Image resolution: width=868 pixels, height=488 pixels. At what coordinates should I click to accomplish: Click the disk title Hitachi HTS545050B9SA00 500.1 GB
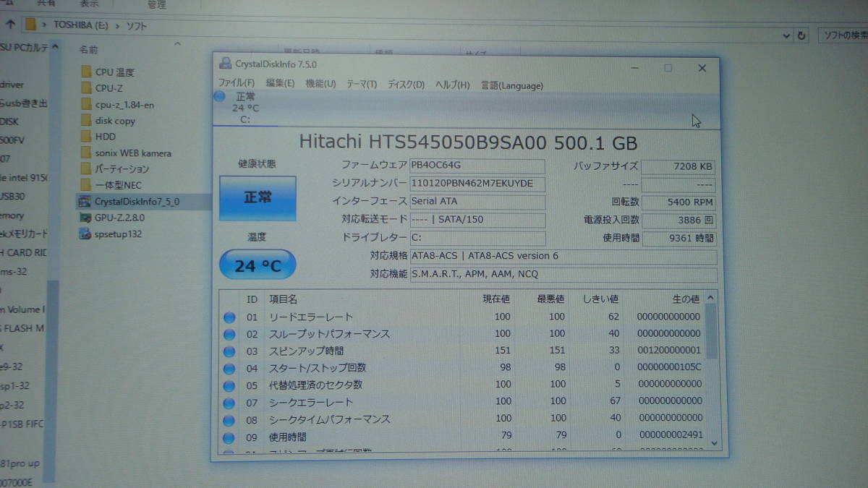tap(469, 142)
